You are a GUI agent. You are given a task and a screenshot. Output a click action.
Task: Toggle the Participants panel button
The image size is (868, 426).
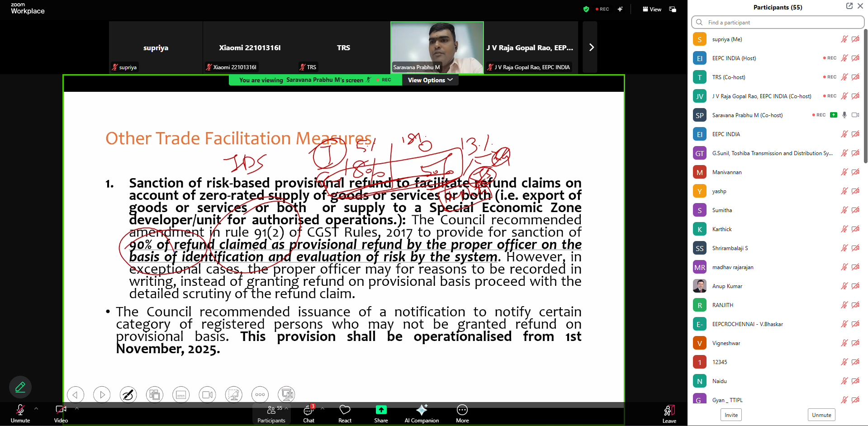point(271,413)
